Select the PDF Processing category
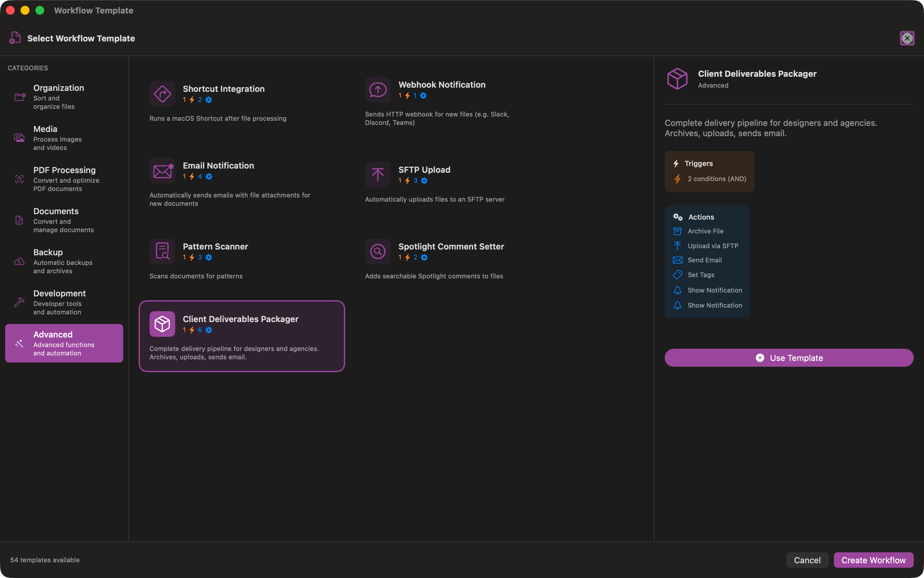This screenshot has width=924, height=578. [x=64, y=179]
